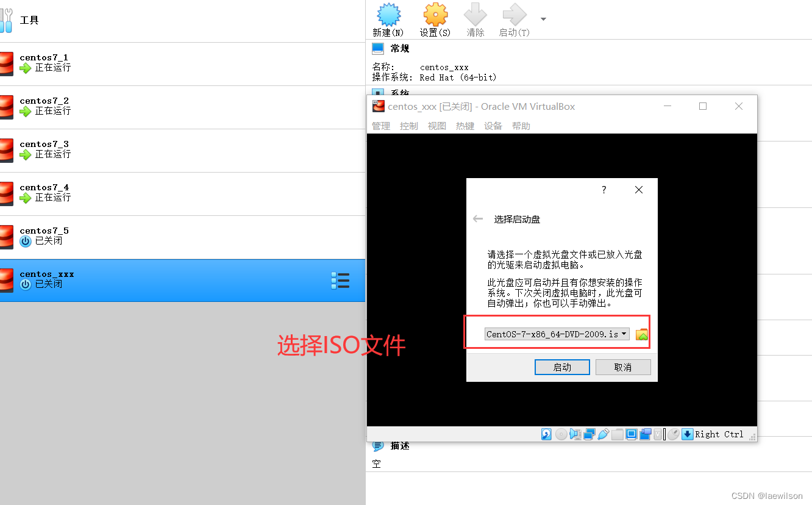Click the Tools wrench icon in sidebar
Viewport: 812px width, 505px height.
coord(6,20)
